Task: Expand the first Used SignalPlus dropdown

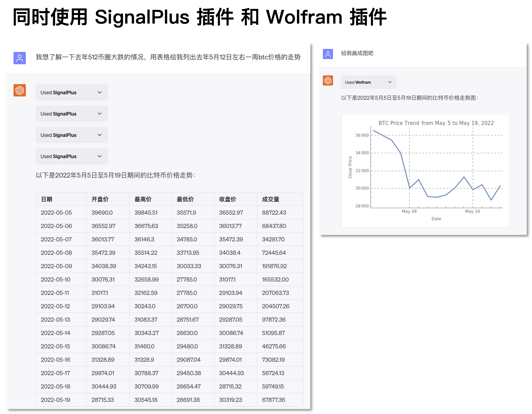Action: 72,93
